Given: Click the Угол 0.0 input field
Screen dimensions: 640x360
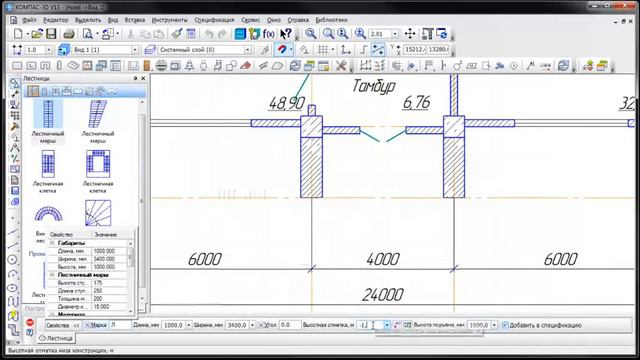Looking at the screenshot, I should (290, 325).
